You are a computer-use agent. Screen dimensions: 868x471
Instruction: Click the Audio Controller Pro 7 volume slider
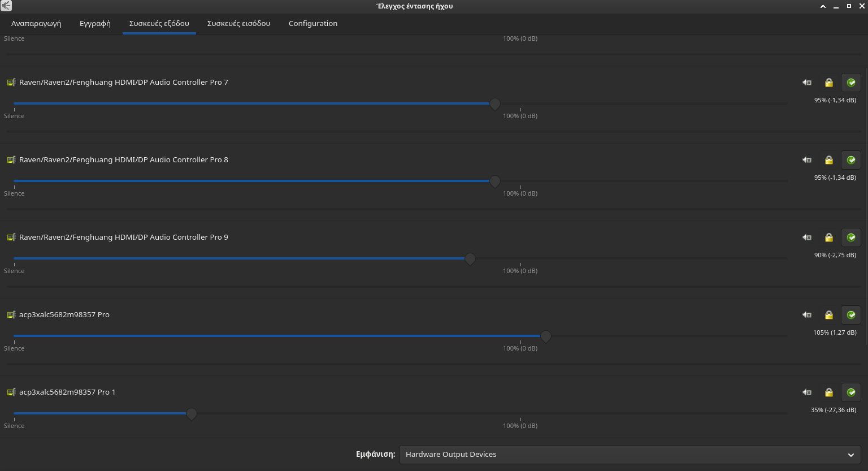(400, 103)
